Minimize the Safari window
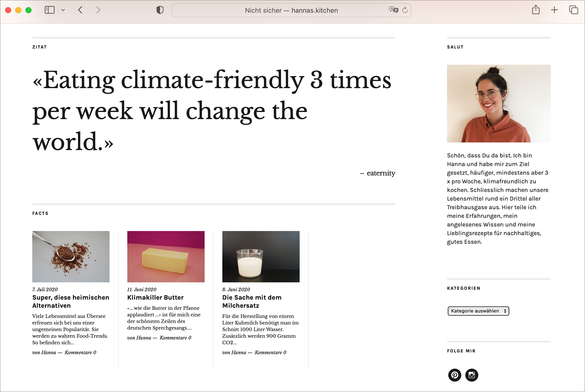Screen dimensions: 585x392 click(18, 10)
